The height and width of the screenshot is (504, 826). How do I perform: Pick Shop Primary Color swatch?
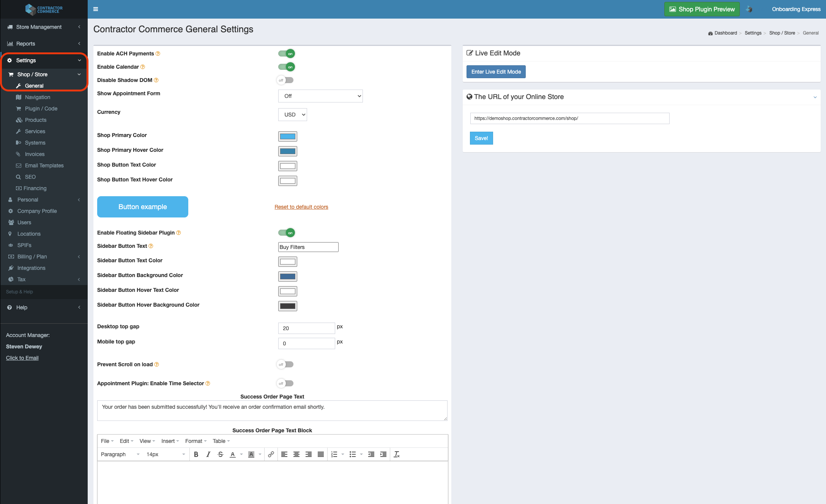click(x=288, y=136)
